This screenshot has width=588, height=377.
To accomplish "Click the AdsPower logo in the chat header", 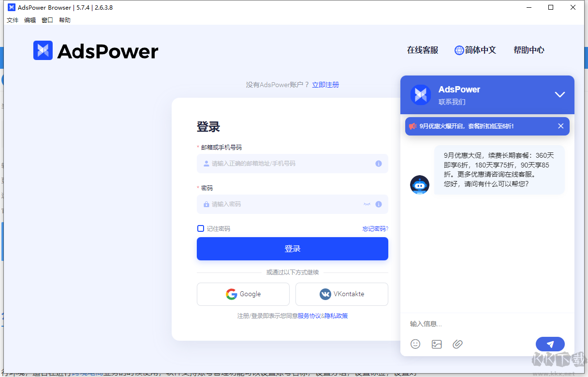I will [420, 94].
